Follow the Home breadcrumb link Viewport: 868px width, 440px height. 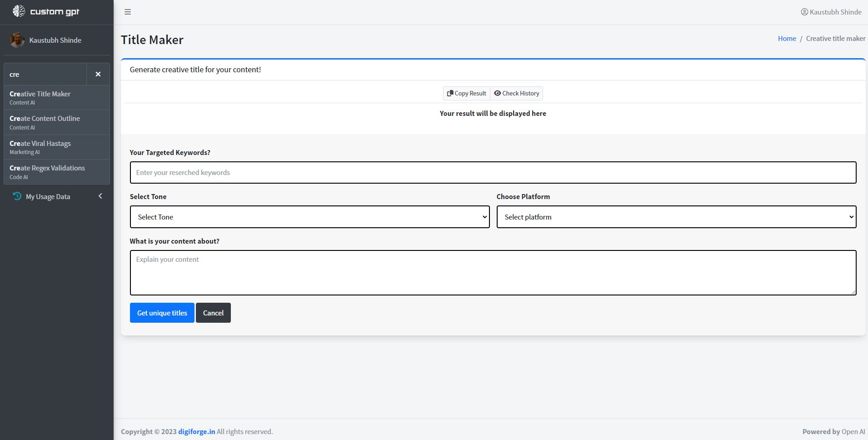coord(787,39)
